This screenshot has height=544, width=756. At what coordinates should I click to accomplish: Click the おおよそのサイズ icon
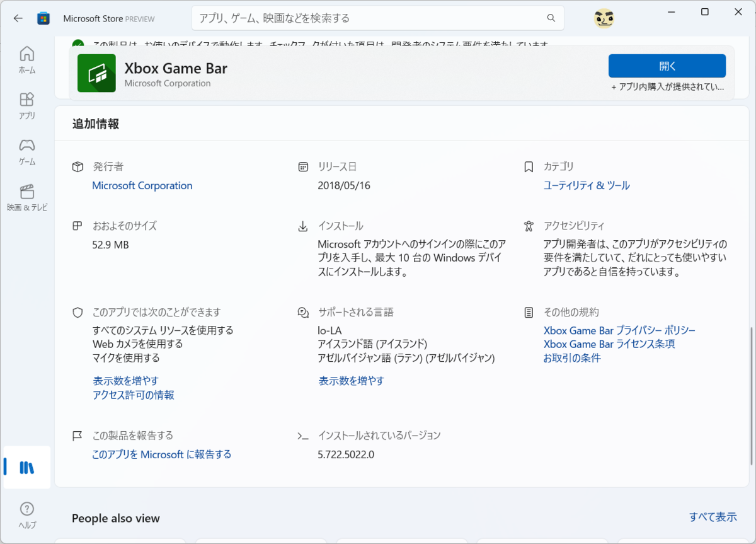click(77, 226)
